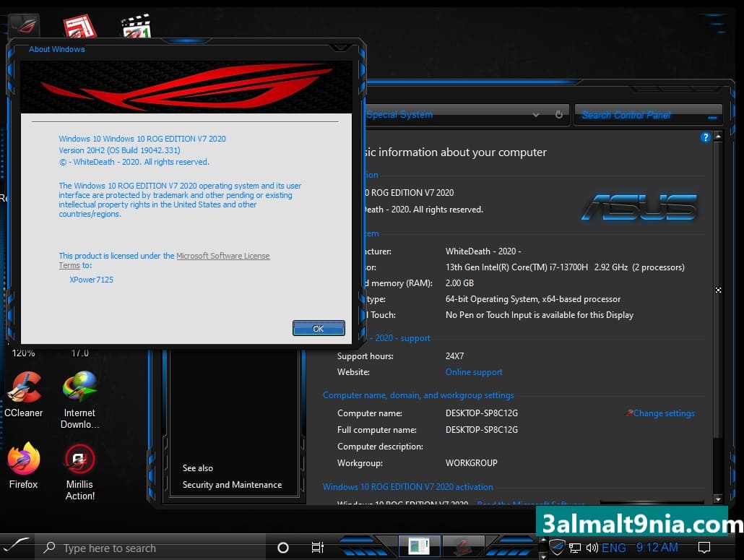Screen dimensions: 744x560
Task: Open Cortana circle button
Action: [x=283, y=548]
